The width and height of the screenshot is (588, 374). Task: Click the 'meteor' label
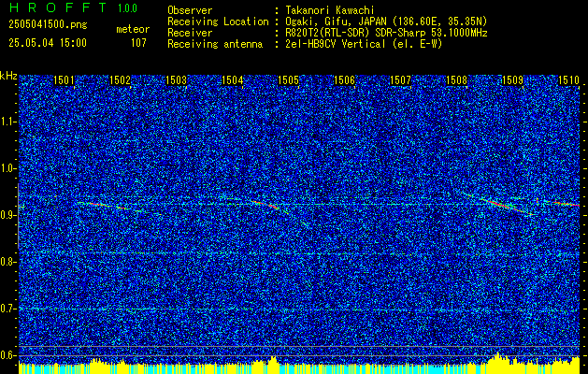tap(133, 29)
